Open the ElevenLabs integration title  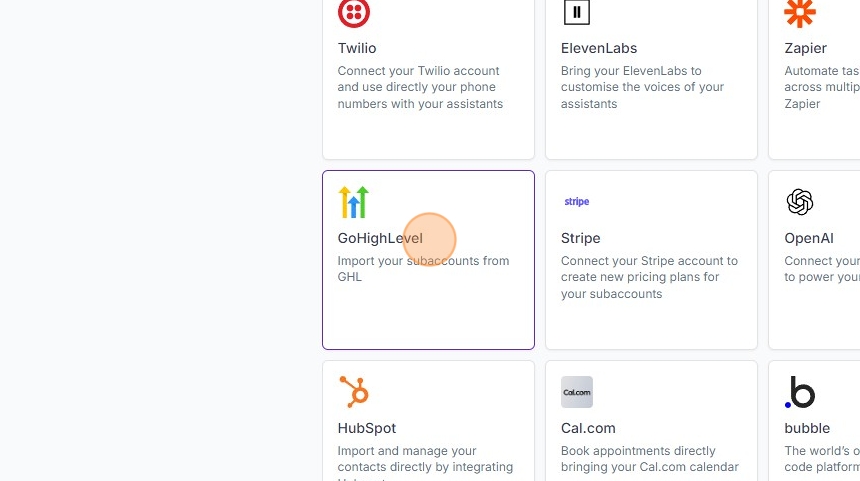599,48
